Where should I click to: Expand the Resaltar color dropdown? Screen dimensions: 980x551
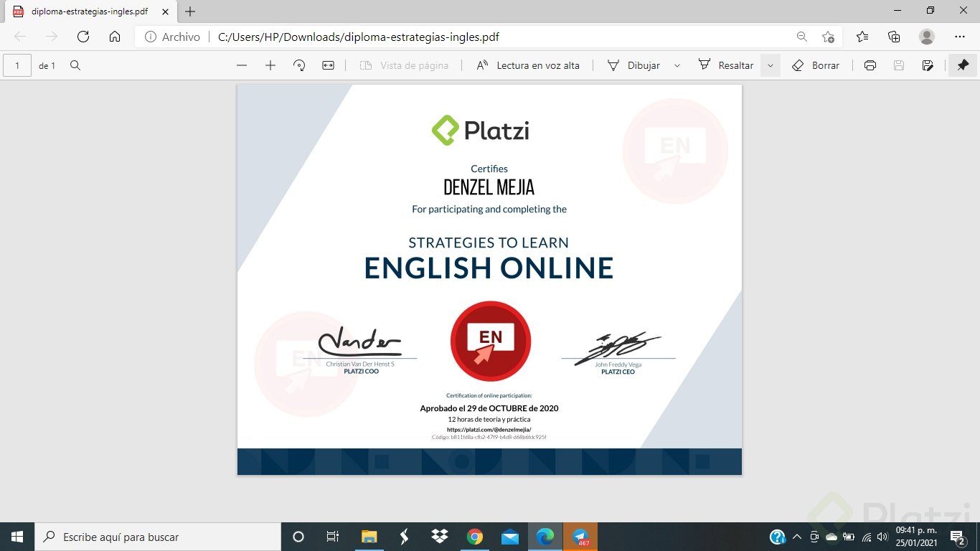pos(771,65)
